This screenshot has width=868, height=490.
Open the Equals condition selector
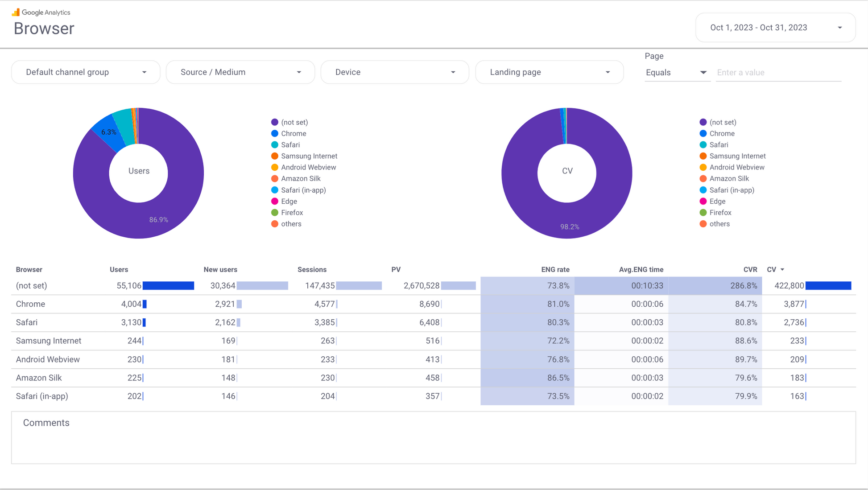coord(676,73)
